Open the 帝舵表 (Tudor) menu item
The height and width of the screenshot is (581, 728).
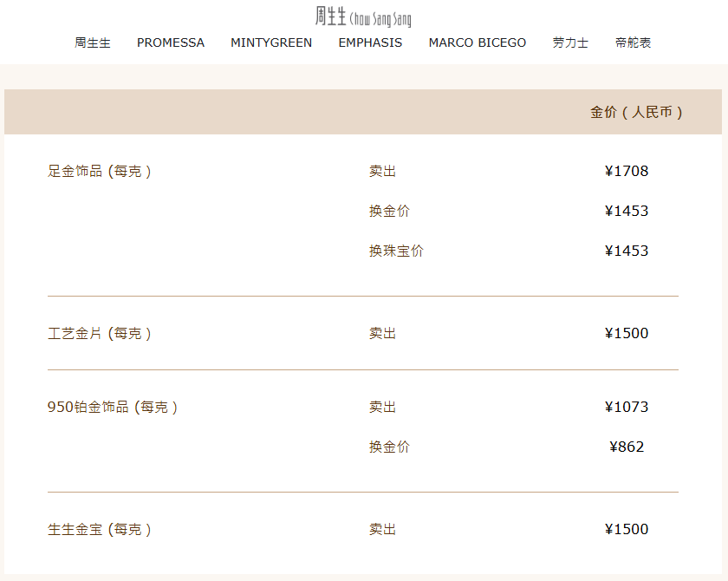click(x=634, y=42)
